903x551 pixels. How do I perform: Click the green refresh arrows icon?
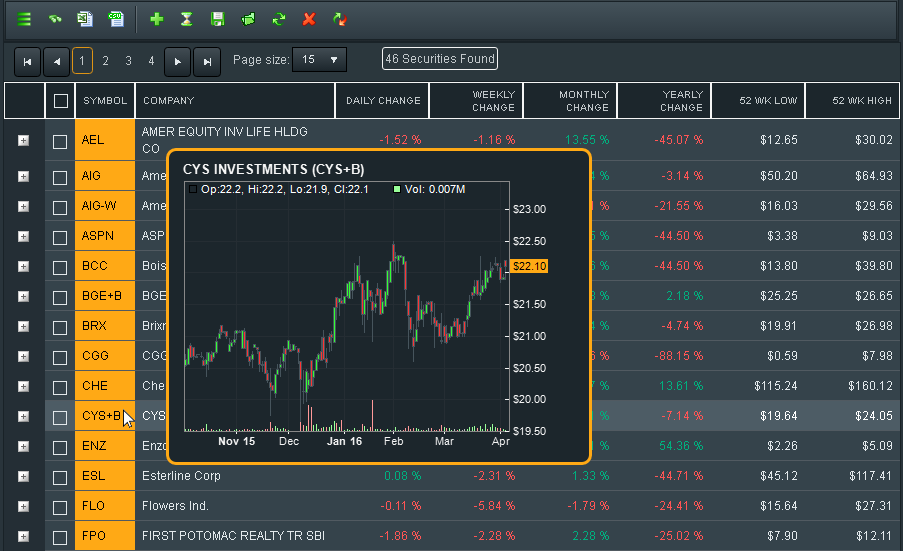[279, 19]
